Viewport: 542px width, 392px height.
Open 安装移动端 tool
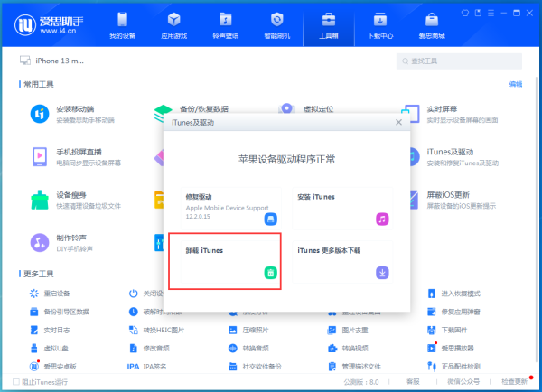click(41, 114)
